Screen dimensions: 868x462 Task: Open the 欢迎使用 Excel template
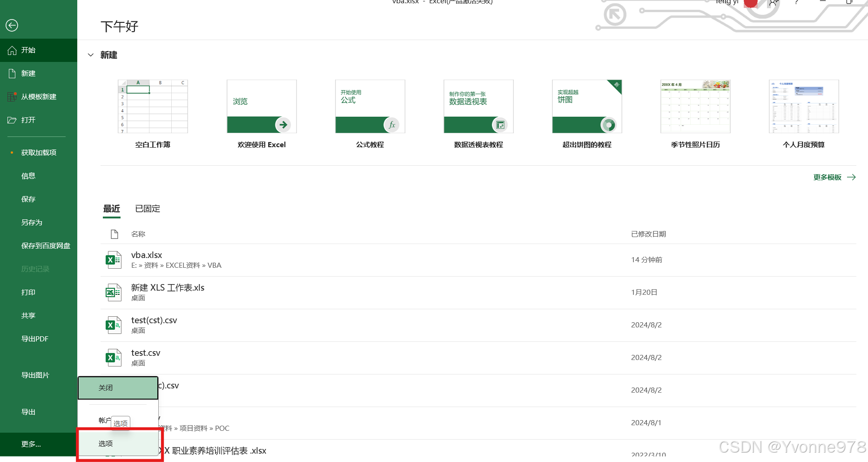click(x=262, y=107)
